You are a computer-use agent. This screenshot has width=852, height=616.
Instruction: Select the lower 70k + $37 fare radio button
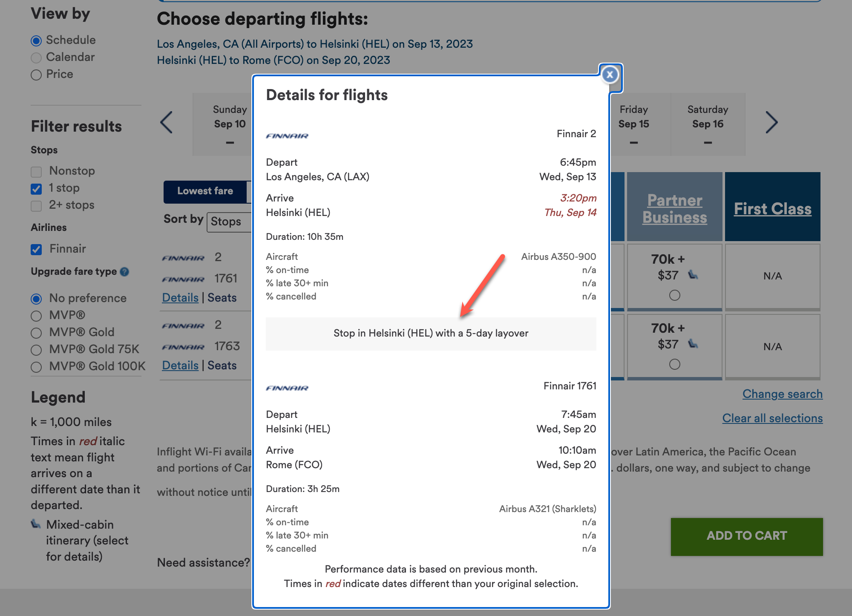(675, 364)
